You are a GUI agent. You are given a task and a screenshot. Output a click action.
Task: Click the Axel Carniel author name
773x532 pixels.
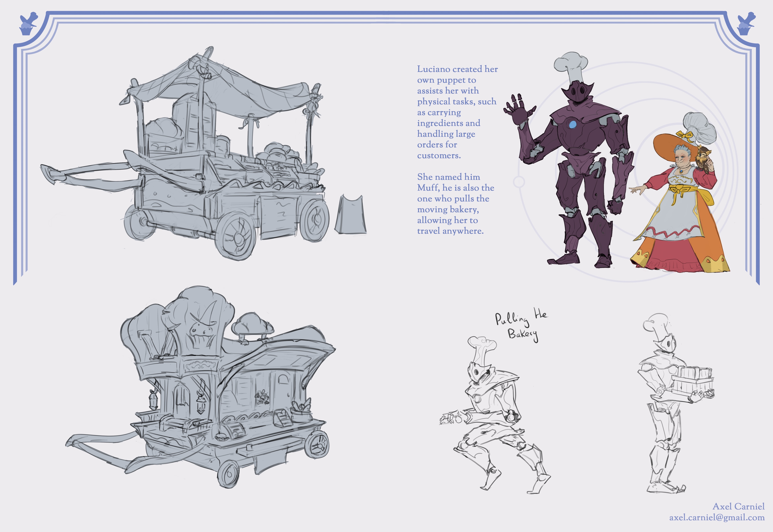[x=738, y=507]
